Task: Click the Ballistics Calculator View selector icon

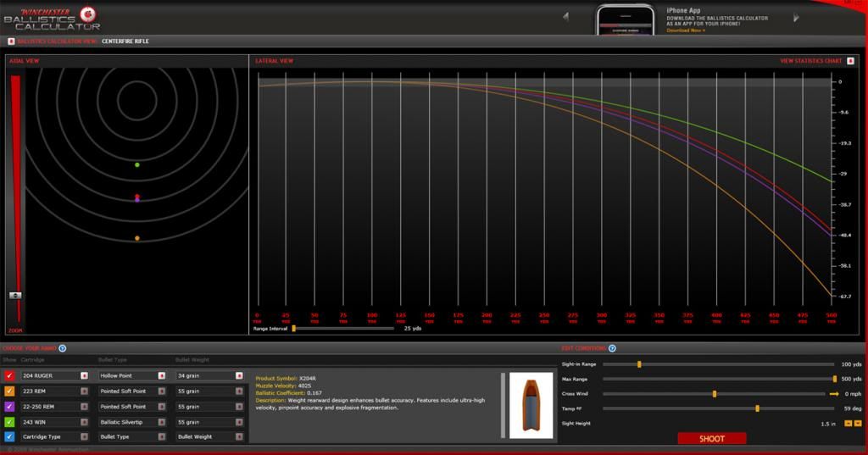Action: click(x=11, y=41)
